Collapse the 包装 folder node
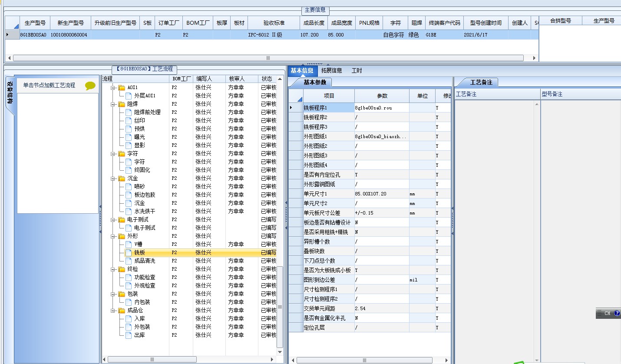 coord(113,294)
